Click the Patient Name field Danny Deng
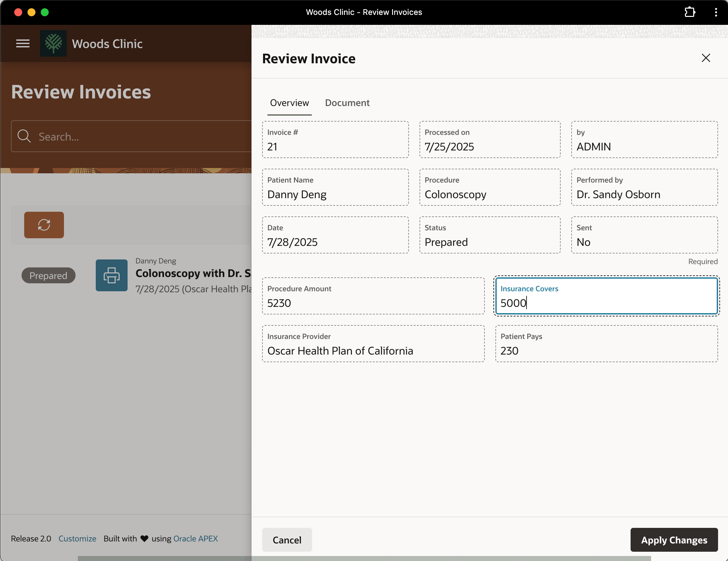Screen dimensions: 728x561 335,187
